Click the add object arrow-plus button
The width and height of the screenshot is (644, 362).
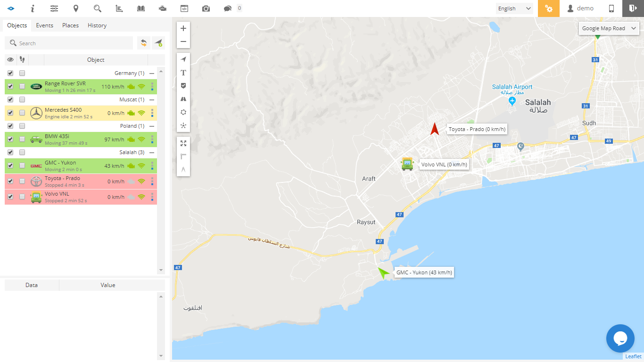[158, 43]
